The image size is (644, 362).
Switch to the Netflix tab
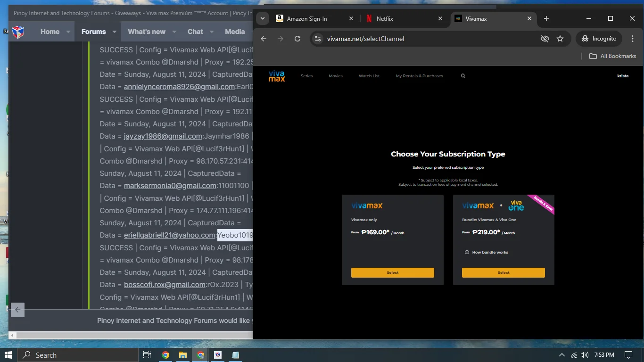point(385,18)
